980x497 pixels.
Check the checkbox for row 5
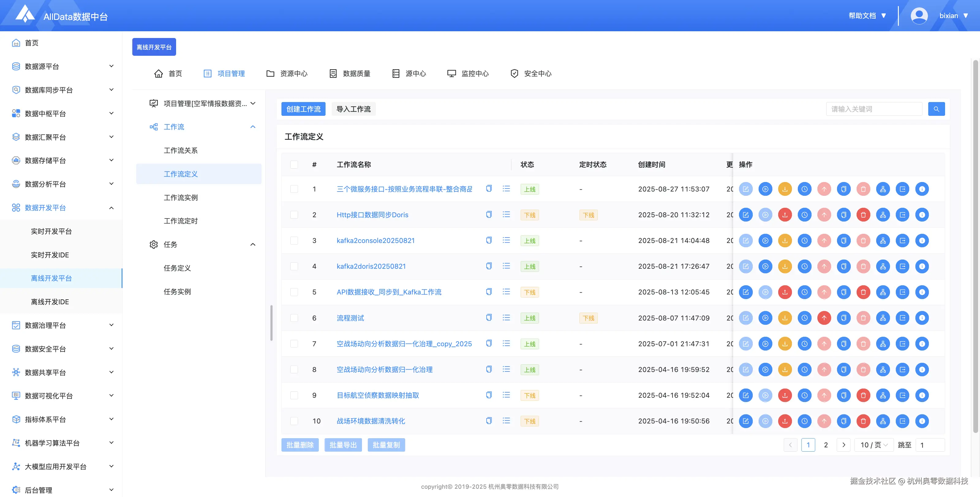[294, 292]
